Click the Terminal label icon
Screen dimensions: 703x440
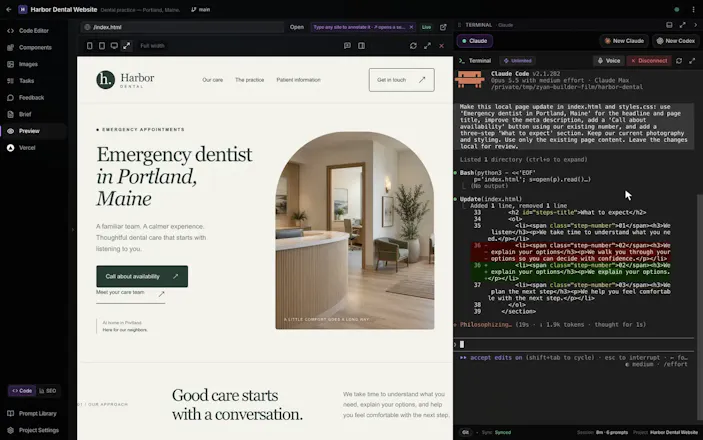[462, 61]
